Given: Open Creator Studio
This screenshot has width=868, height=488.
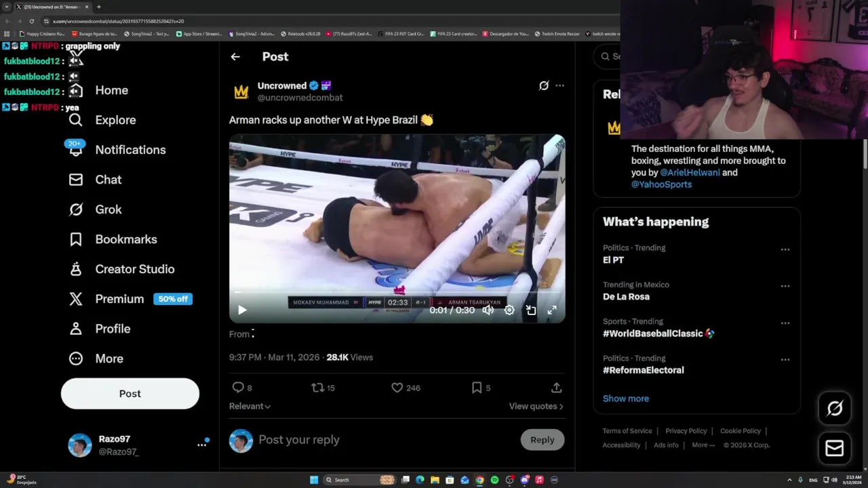Looking at the screenshot, I should [x=122, y=269].
